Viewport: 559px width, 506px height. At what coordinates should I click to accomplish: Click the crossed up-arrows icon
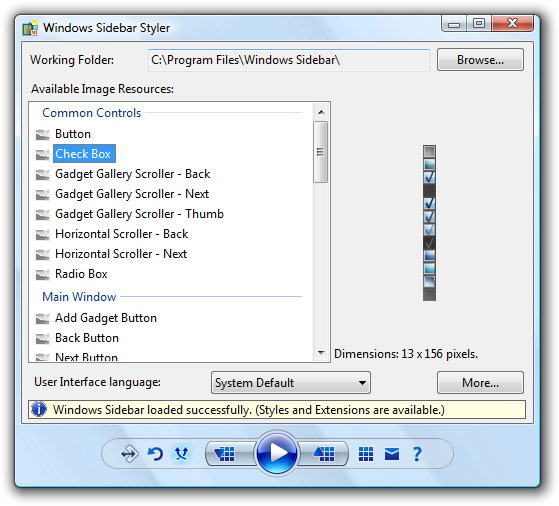point(181,454)
